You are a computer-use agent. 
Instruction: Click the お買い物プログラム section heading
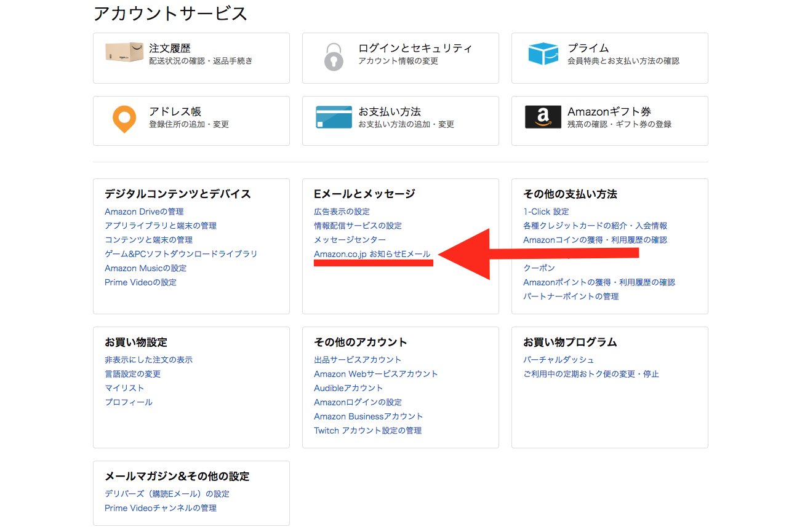570,342
